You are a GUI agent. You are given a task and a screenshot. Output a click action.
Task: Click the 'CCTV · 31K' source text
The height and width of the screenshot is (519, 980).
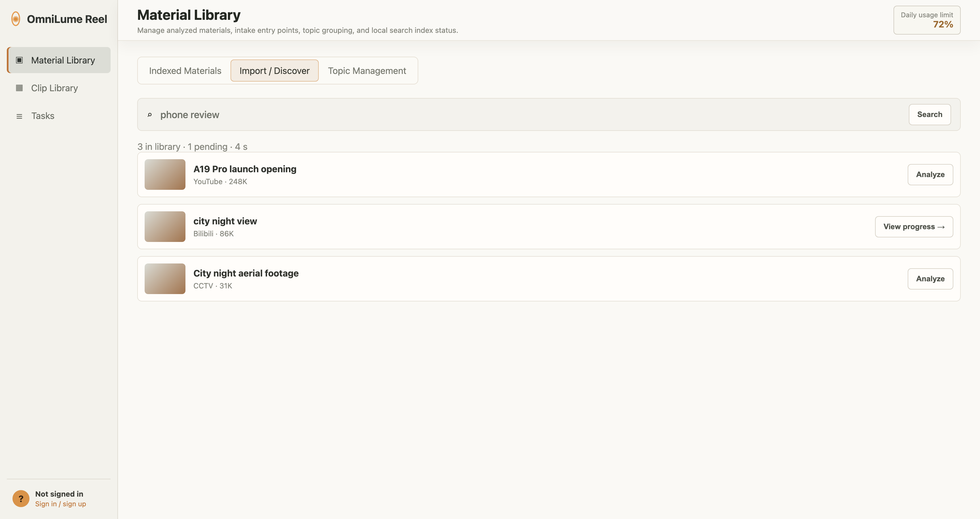click(x=213, y=286)
